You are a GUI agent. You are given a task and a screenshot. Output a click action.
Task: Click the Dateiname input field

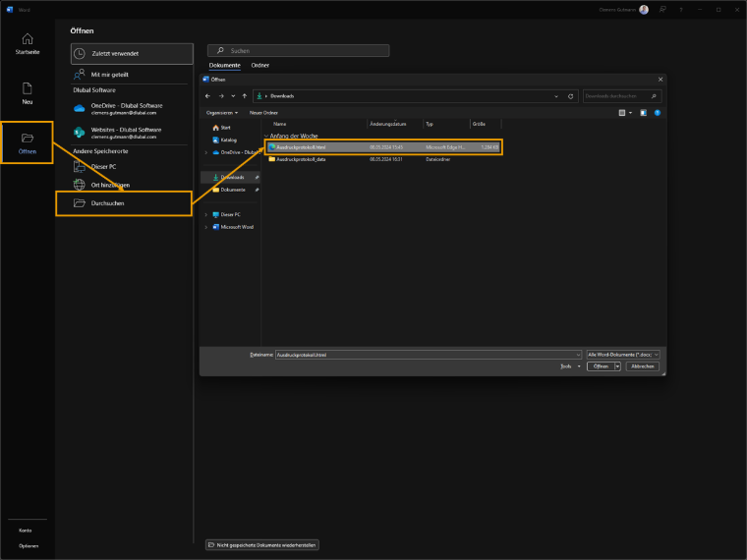(428, 355)
